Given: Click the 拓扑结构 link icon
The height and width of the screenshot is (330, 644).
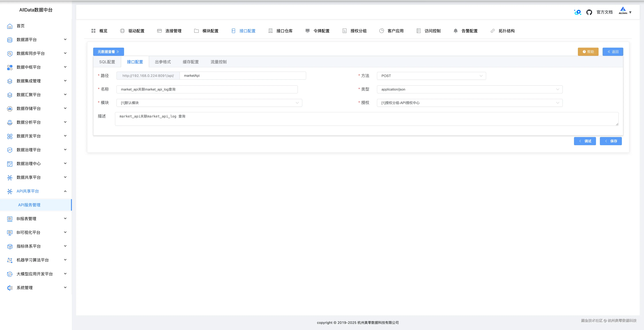Looking at the screenshot, I should tap(492, 31).
